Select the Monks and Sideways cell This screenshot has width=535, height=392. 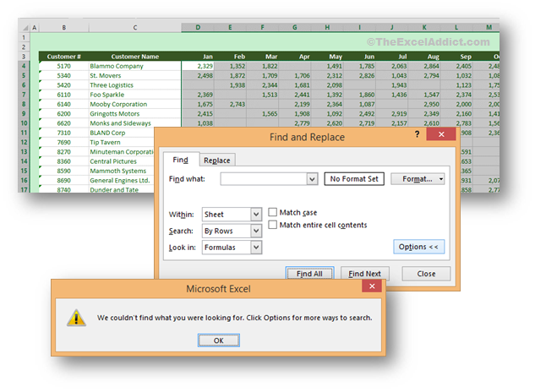(135, 123)
